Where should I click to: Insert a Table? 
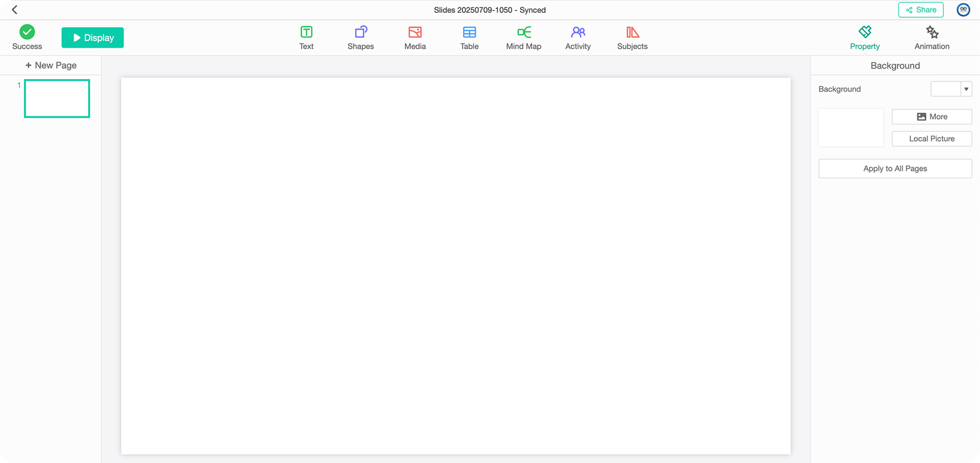(469, 37)
